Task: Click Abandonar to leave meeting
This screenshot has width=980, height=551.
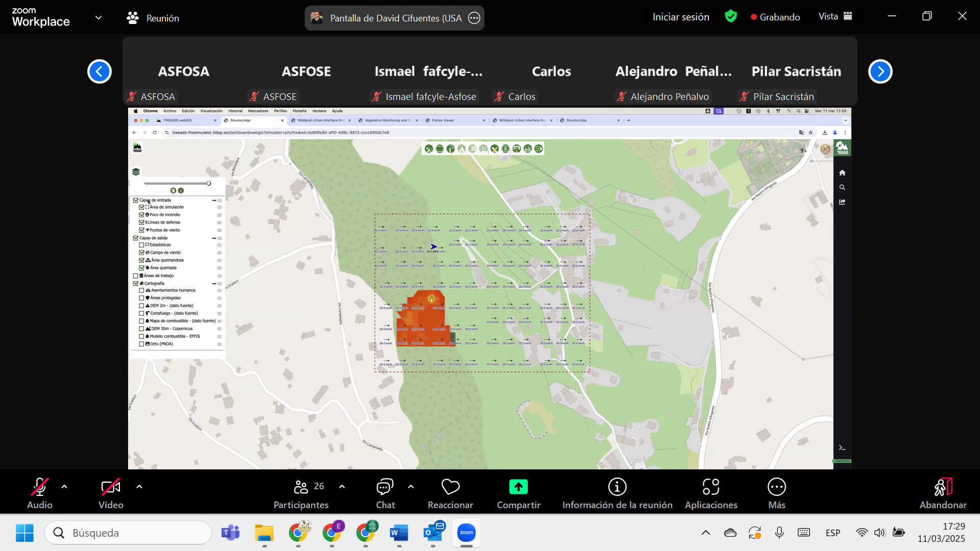Action: [943, 492]
